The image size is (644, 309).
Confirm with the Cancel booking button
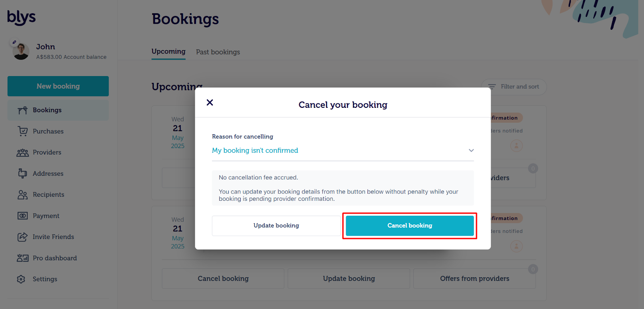[409, 226]
